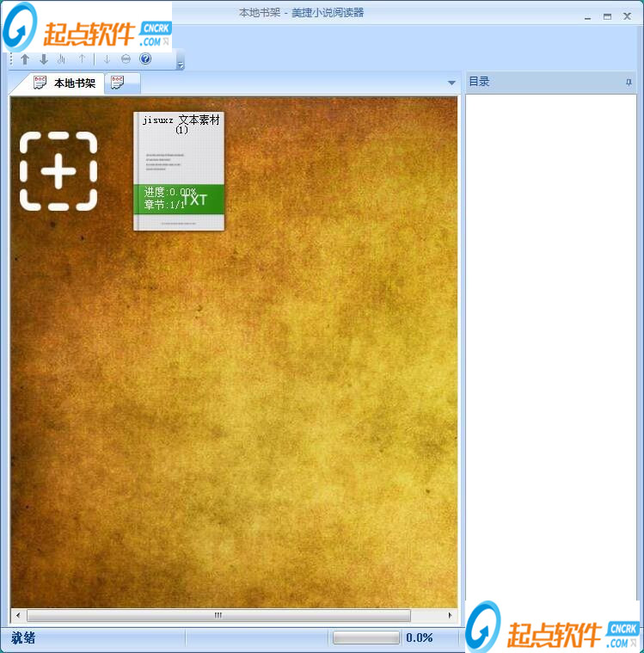Expand the toolbar options overflow arrow

(181, 65)
